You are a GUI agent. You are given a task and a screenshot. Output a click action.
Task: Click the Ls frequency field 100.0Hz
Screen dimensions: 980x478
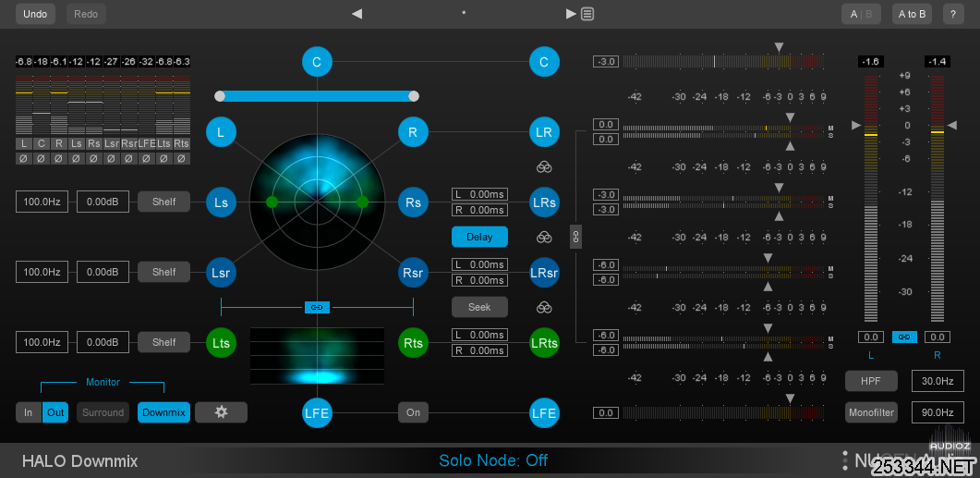42,202
